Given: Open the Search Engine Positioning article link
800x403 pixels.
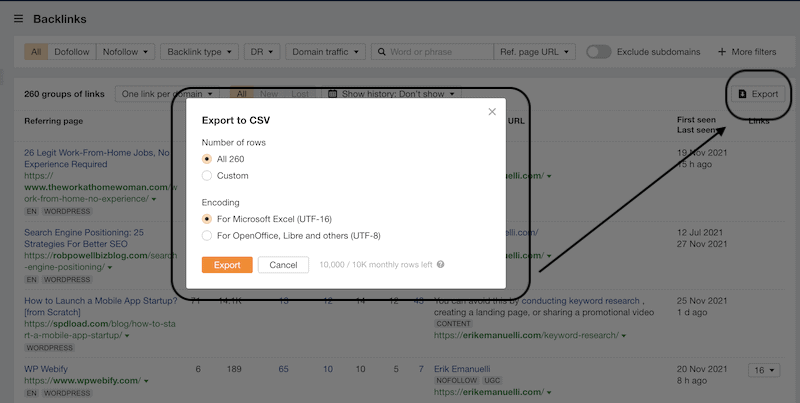Looking at the screenshot, I should click(x=84, y=238).
